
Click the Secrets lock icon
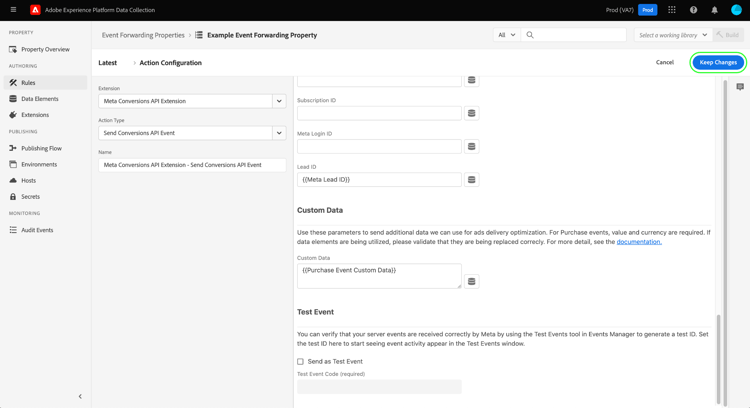tap(13, 197)
